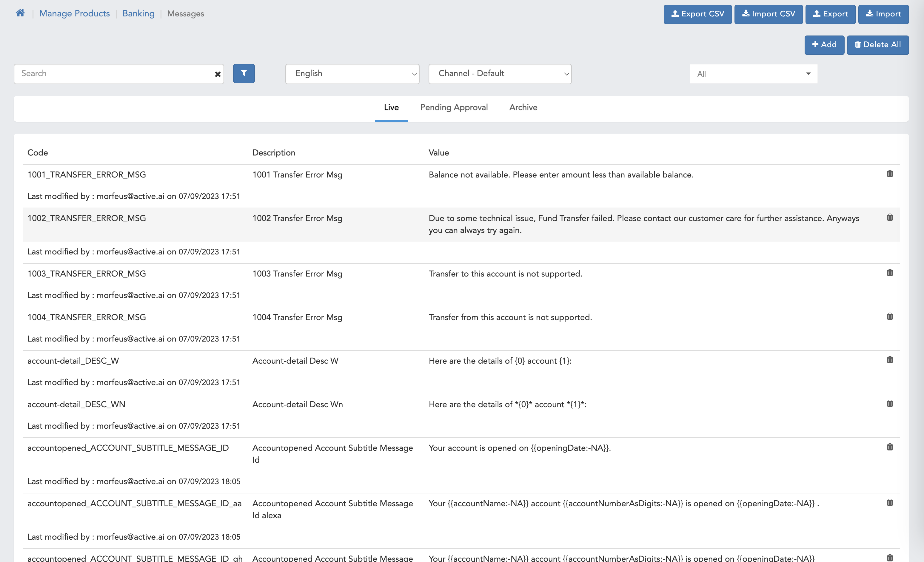924x562 pixels.
Task: Go to the home page icon
Action: point(20,13)
